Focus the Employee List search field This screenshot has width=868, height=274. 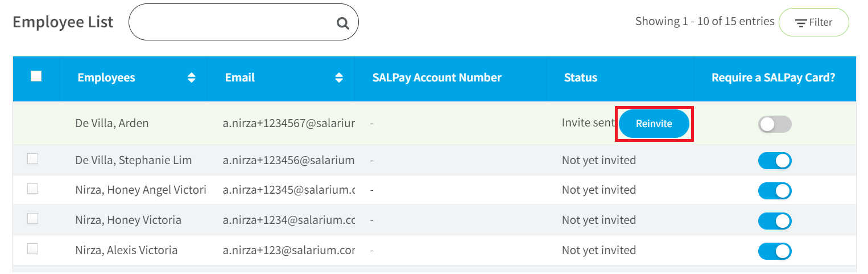pyautogui.click(x=243, y=22)
